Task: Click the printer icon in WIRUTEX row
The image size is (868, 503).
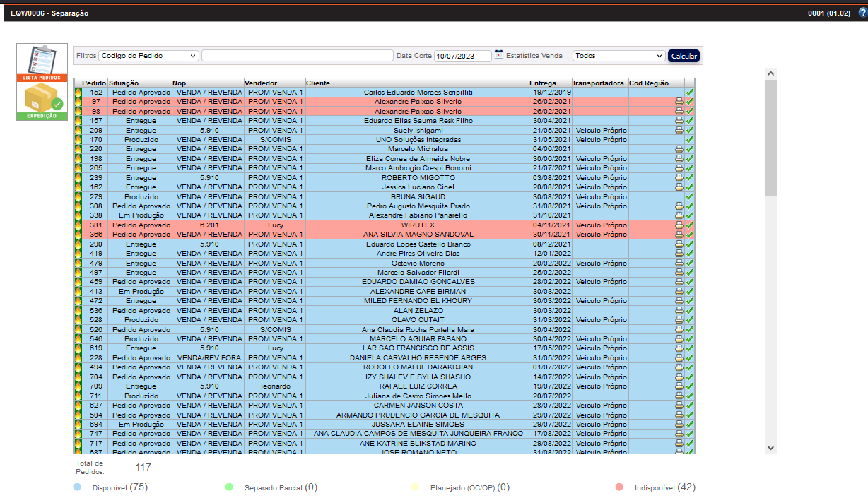Action: click(679, 225)
